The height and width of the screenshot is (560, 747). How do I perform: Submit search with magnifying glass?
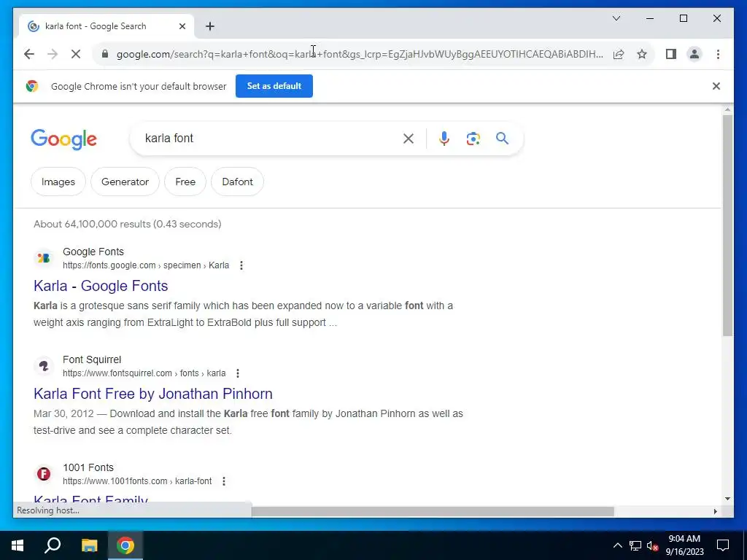click(x=502, y=139)
